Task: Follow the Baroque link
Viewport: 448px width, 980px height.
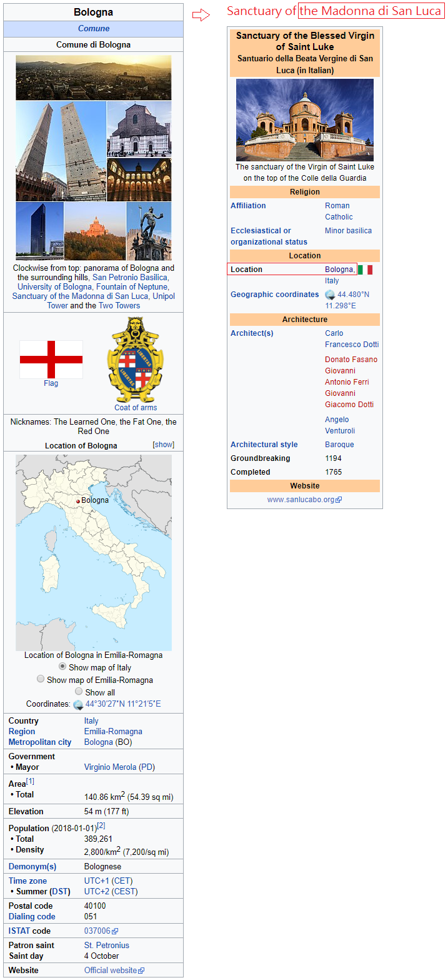Action: tap(339, 445)
